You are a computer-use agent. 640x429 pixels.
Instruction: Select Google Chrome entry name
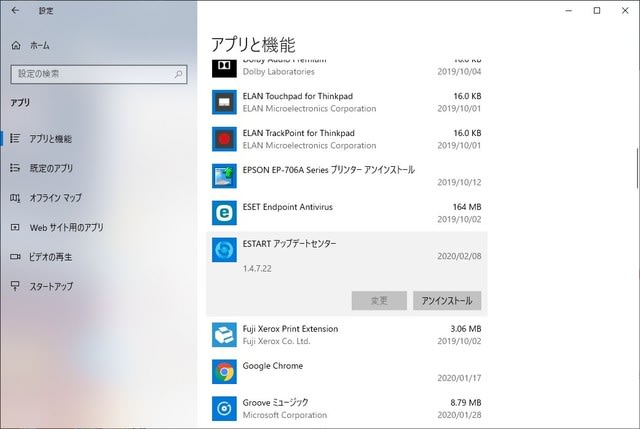[x=273, y=366]
